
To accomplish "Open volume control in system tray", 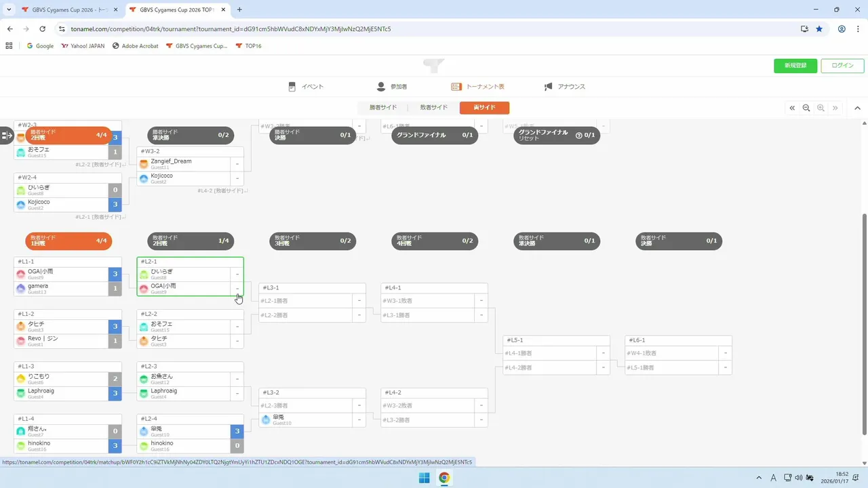I will click(x=799, y=478).
